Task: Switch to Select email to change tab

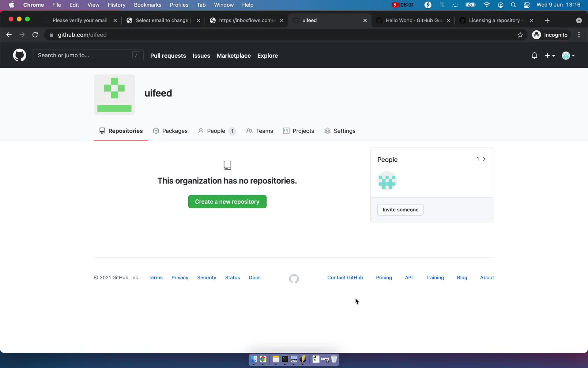Action: point(162,21)
